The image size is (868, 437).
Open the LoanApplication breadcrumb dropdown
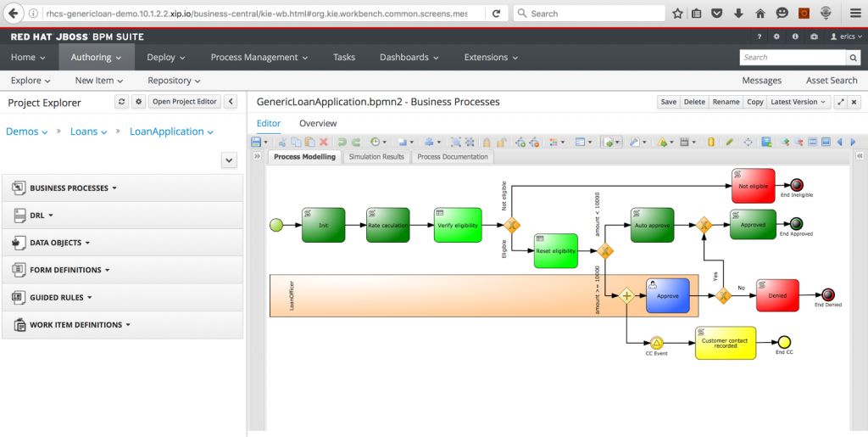point(171,132)
